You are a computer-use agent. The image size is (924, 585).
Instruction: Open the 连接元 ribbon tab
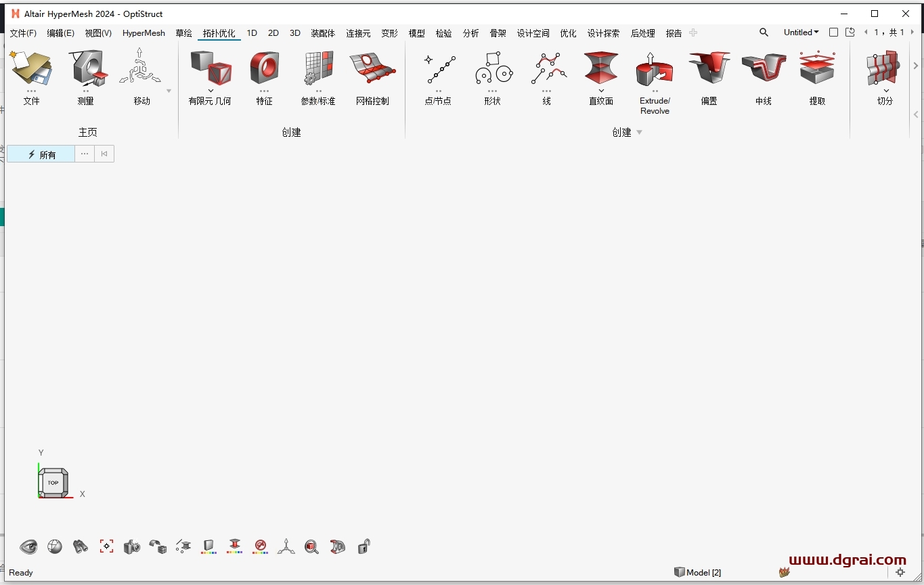click(358, 33)
